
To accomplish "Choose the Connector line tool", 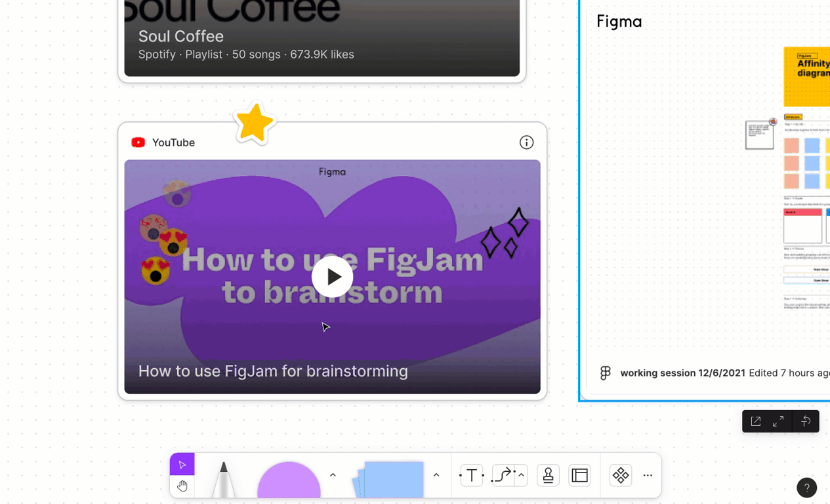I will pos(503,475).
